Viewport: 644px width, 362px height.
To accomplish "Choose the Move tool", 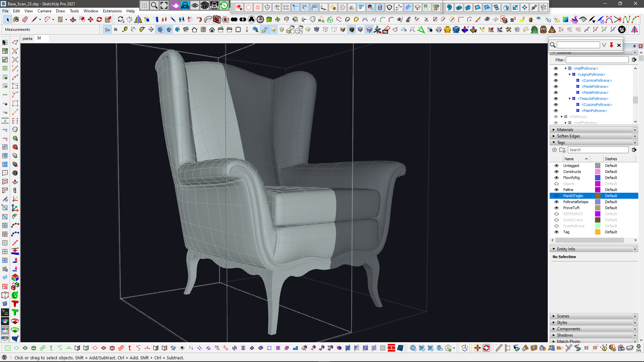I will click(91, 19).
